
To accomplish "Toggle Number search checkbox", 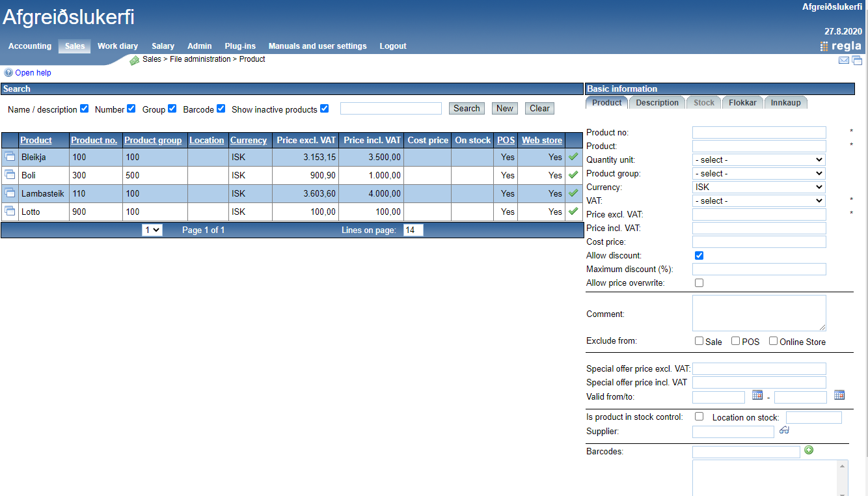I will [131, 109].
